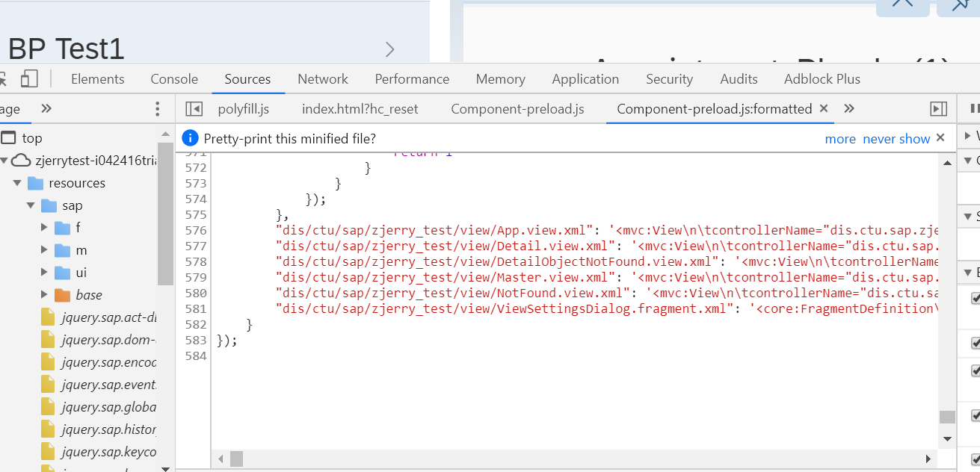Screen dimensions: 980x472
Task: Switch to the Security tab
Action: [670, 79]
